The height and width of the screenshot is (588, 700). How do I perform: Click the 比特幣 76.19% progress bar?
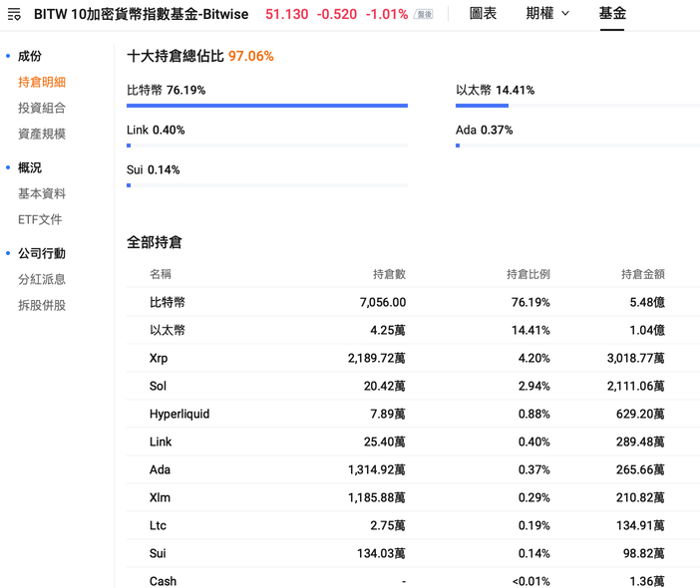point(267,106)
